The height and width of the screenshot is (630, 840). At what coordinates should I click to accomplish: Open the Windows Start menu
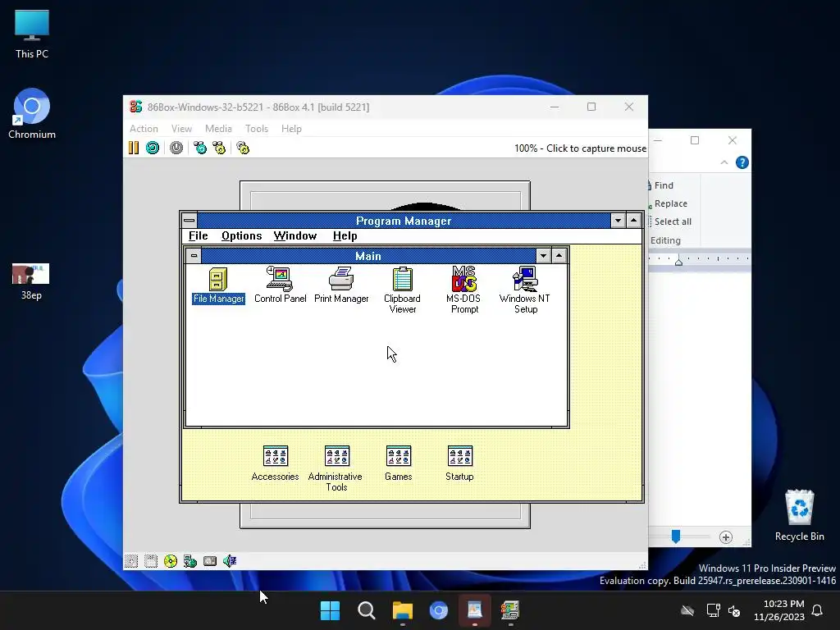click(x=330, y=610)
